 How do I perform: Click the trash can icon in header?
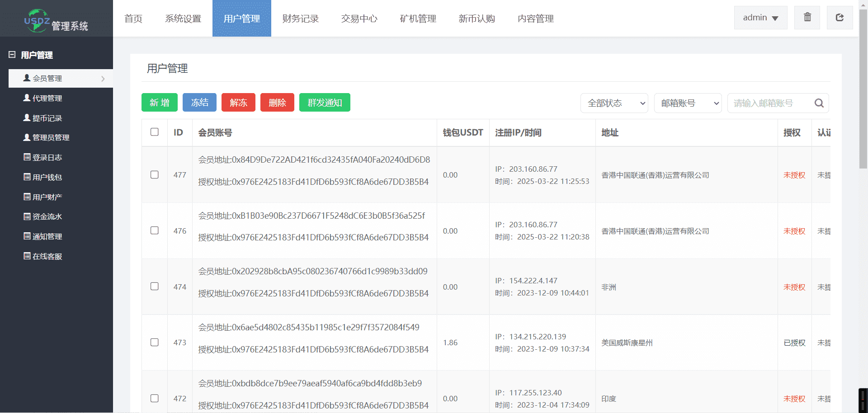807,18
